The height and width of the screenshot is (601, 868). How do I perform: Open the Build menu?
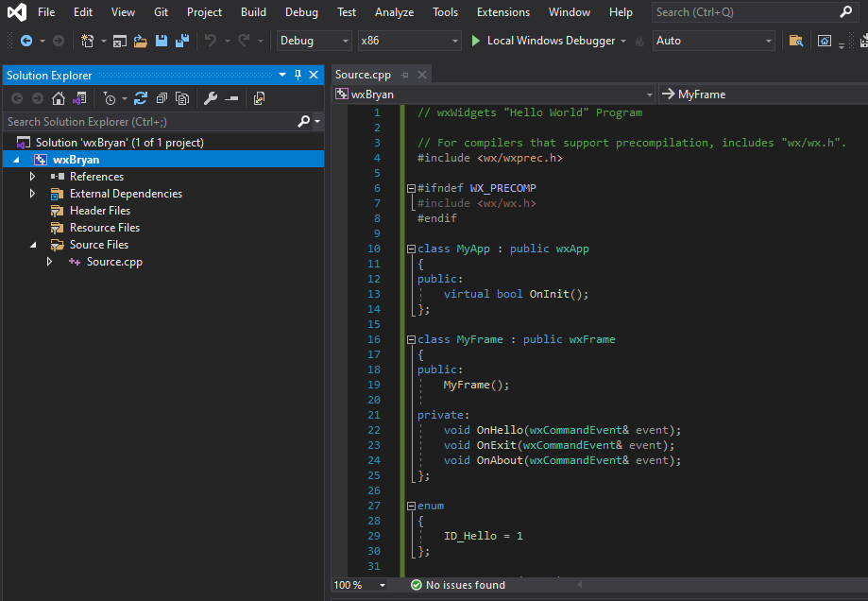253,11
